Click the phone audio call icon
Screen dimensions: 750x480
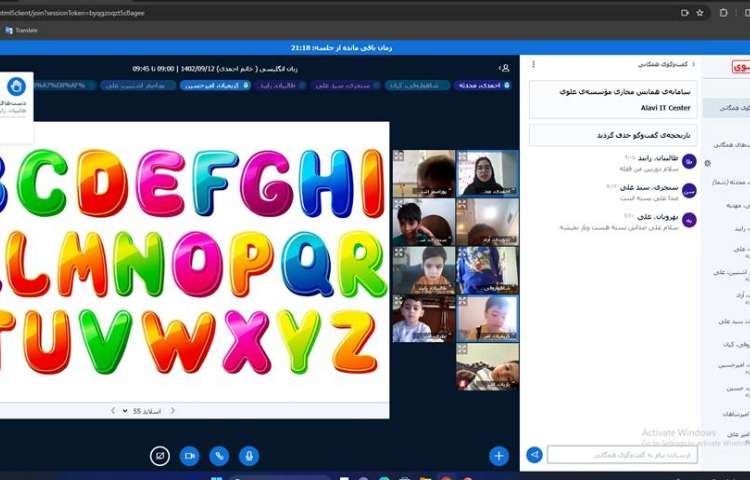tap(219, 456)
